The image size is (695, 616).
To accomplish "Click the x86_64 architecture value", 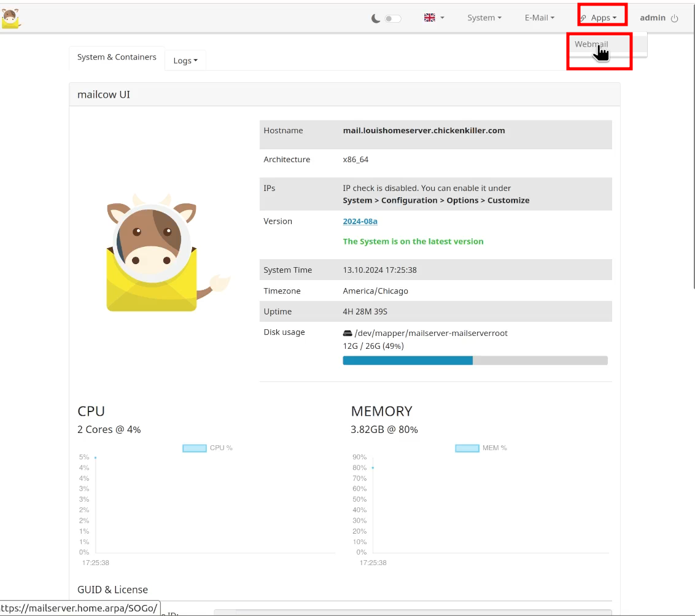I will point(355,159).
